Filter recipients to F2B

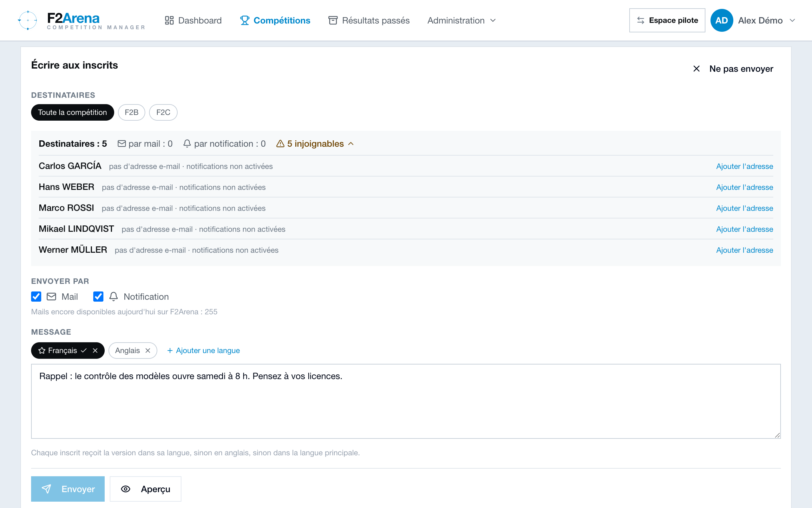[132, 112]
